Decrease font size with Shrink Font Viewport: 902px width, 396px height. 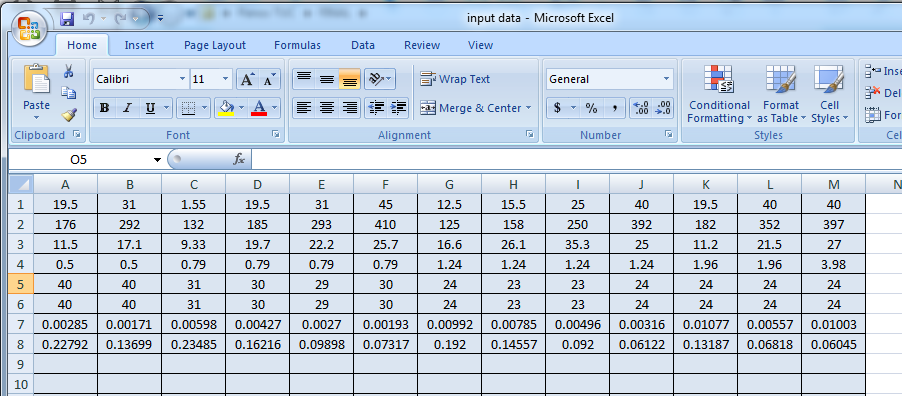click(x=269, y=79)
